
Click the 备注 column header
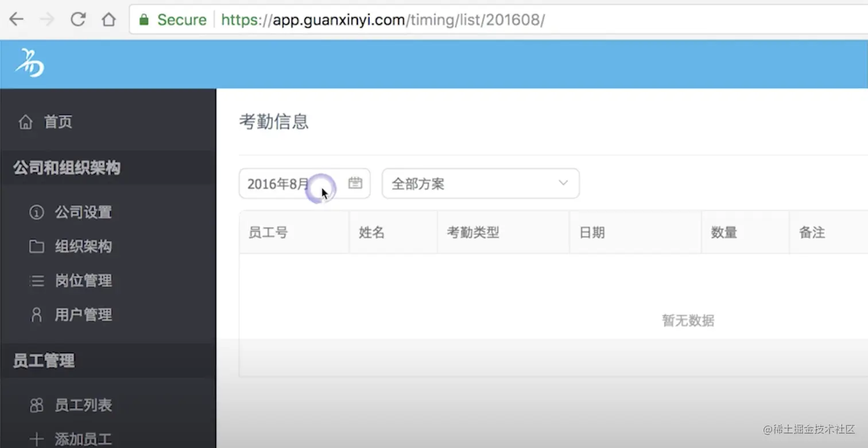[812, 233]
